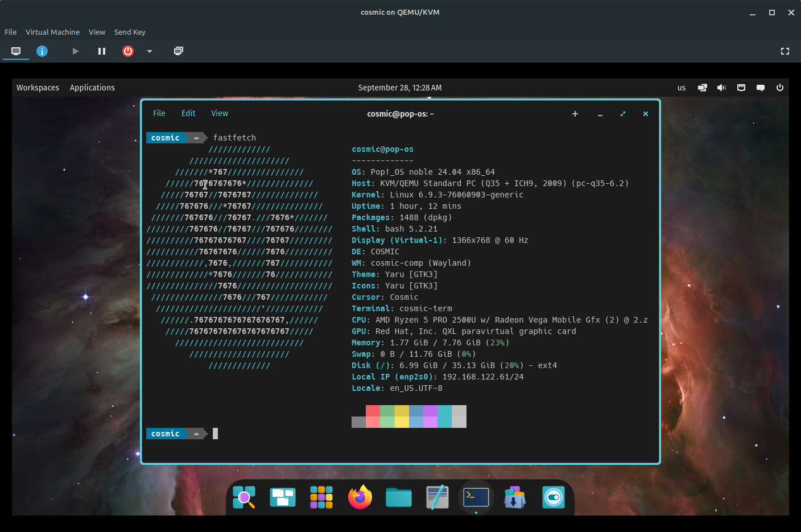Click the Uptime line 1 hour, 12 mins
This screenshot has height=532, width=801.
coord(407,206)
